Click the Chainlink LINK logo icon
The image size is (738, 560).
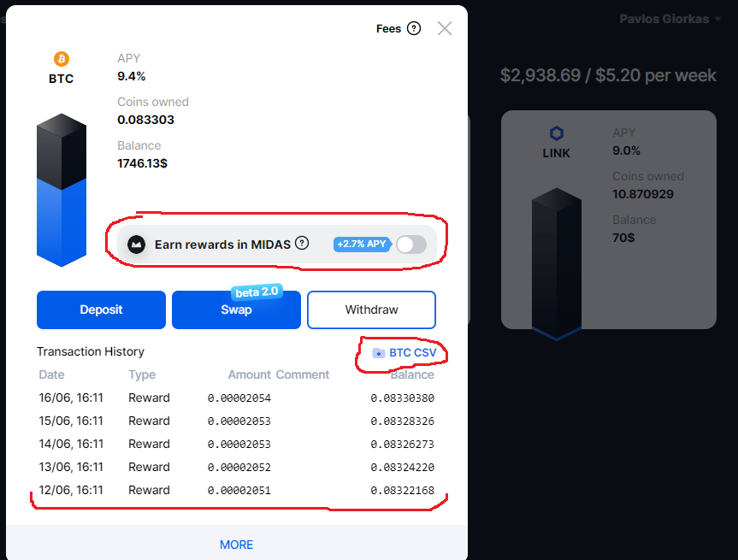coord(557,133)
